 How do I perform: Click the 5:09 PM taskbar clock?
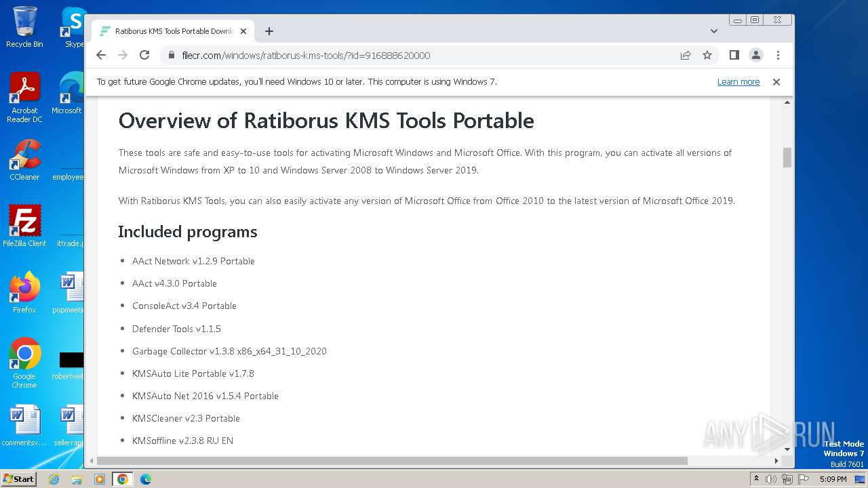(x=833, y=479)
